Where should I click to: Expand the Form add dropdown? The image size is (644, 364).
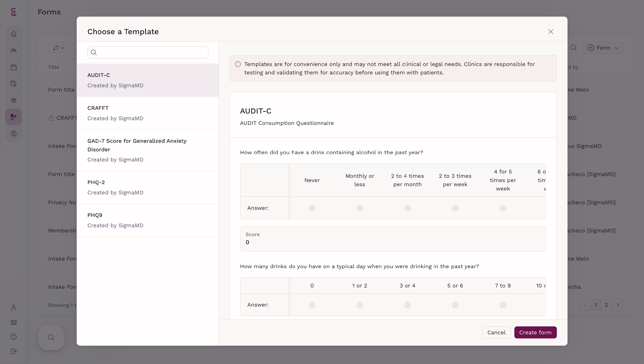point(603,48)
